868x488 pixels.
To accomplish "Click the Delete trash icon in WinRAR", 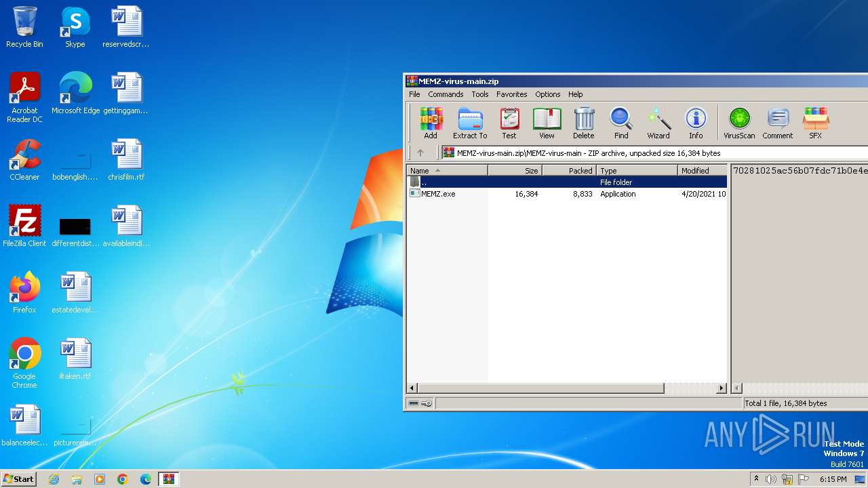I will click(583, 123).
